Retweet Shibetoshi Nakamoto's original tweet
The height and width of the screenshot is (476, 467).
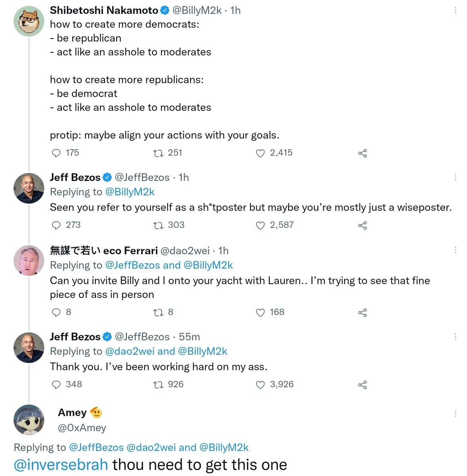click(x=158, y=153)
